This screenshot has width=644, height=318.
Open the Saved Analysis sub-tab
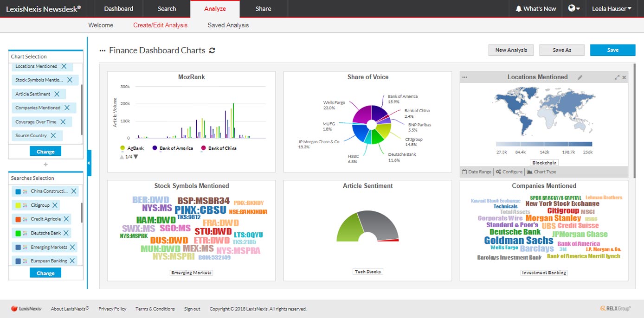coord(228,25)
